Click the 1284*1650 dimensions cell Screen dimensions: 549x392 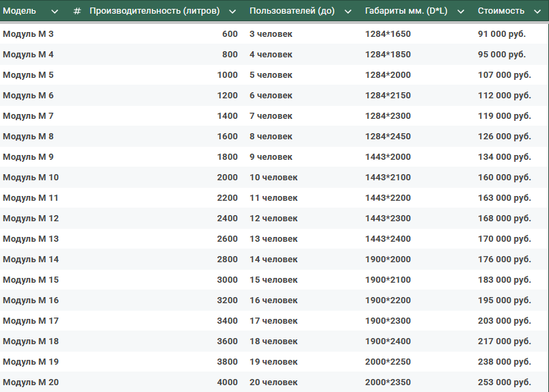click(x=388, y=34)
